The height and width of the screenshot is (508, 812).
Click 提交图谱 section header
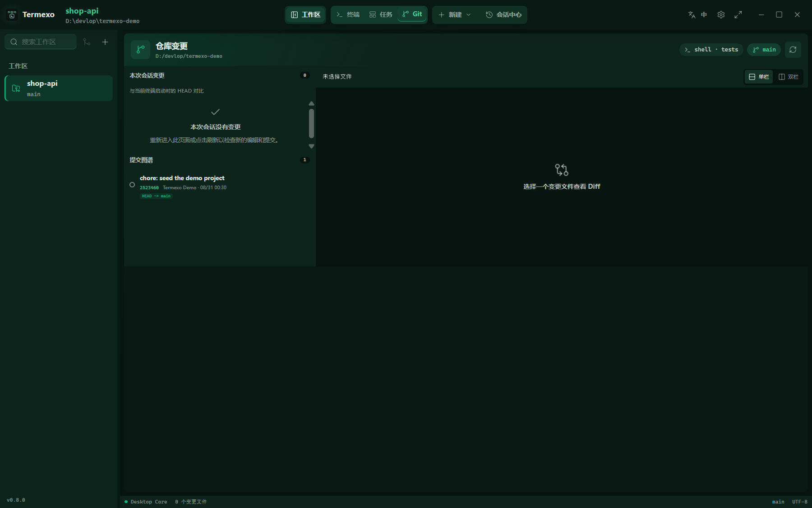tap(141, 160)
